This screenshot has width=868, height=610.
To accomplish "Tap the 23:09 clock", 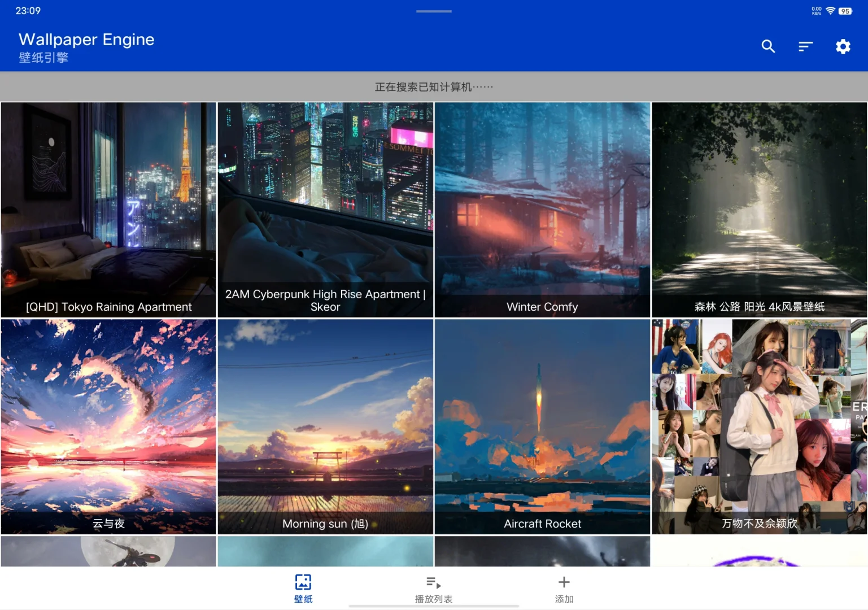I will tap(28, 11).
